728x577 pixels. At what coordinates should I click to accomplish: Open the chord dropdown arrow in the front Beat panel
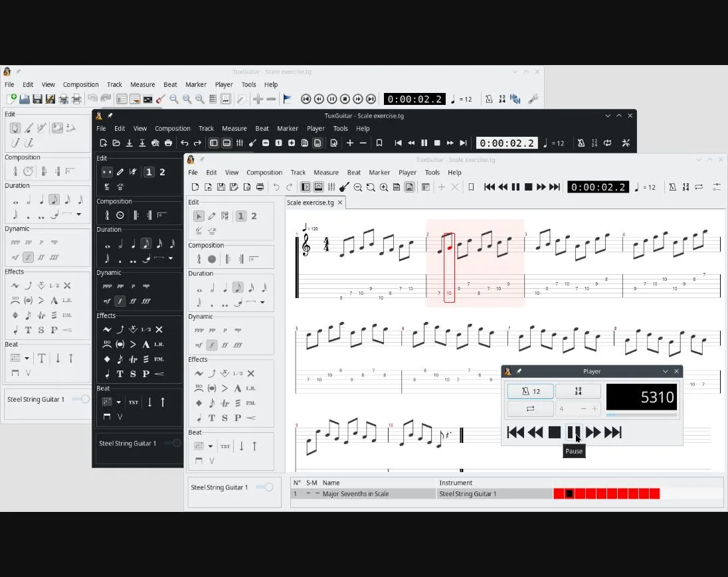[211, 446]
